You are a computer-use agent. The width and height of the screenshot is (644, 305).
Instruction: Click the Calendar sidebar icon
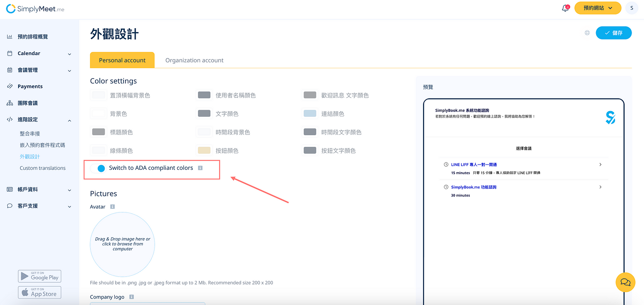tap(10, 53)
